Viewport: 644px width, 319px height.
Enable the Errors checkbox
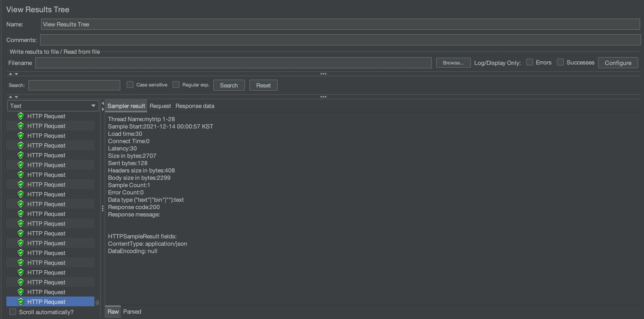point(529,62)
